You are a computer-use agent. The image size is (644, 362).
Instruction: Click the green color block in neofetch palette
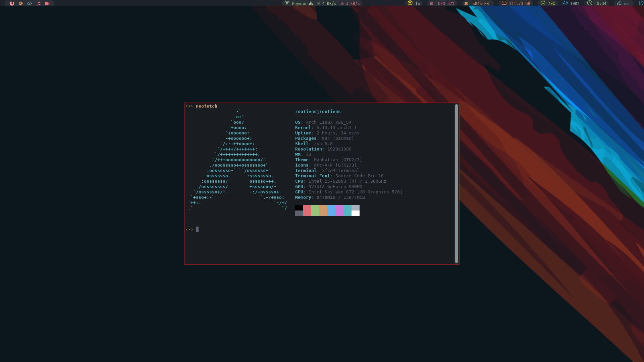point(315,210)
